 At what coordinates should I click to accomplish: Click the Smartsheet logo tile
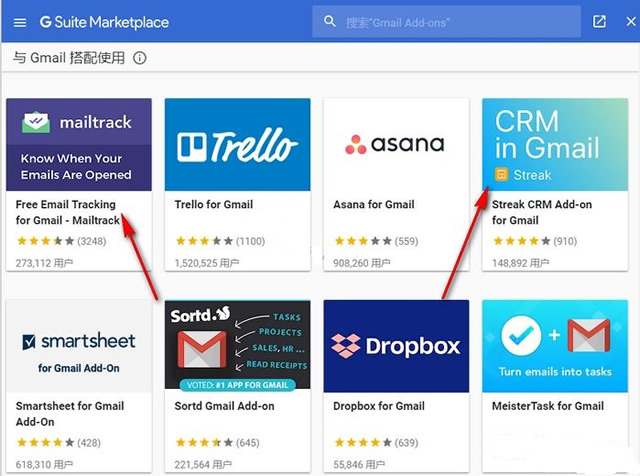click(79, 346)
